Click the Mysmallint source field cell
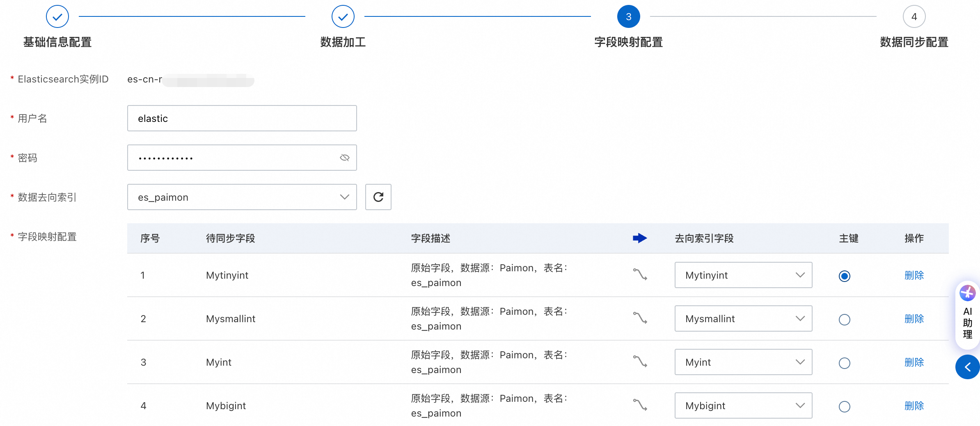The height and width of the screenshot is (426, 980). click(231, 319)
